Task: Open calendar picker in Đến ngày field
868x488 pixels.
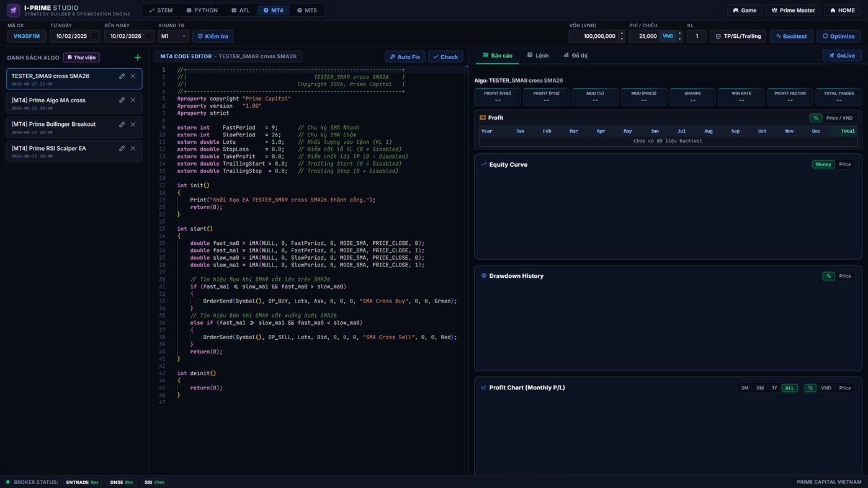Action: tap(148, 36)
